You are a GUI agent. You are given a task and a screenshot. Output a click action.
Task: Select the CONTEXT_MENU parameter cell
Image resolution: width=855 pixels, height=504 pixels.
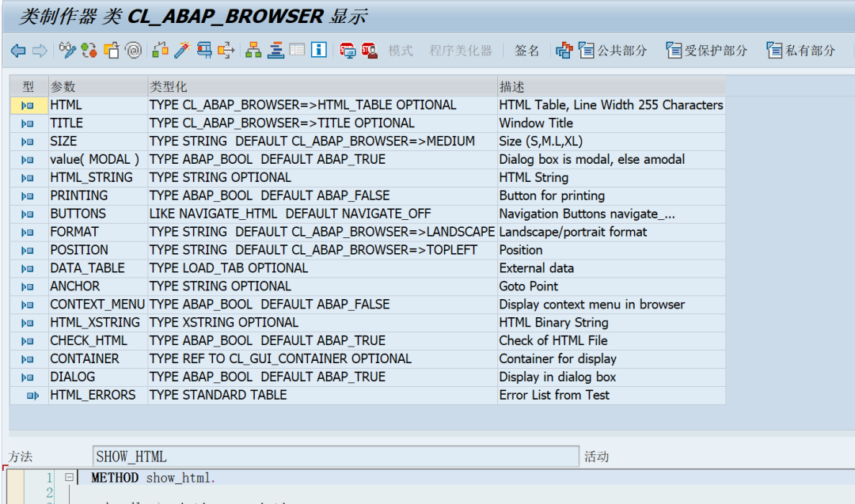[x=97, y=305]
